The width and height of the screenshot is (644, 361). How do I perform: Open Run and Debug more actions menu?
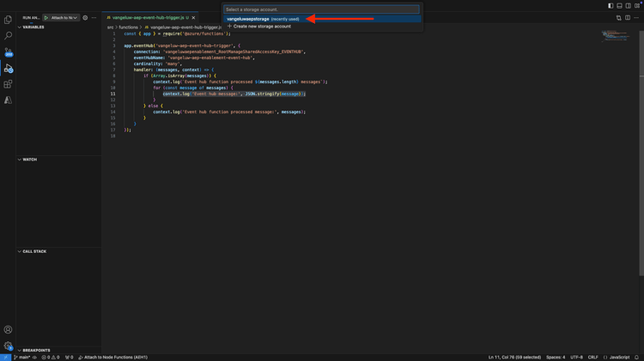[x=94, y=18]
